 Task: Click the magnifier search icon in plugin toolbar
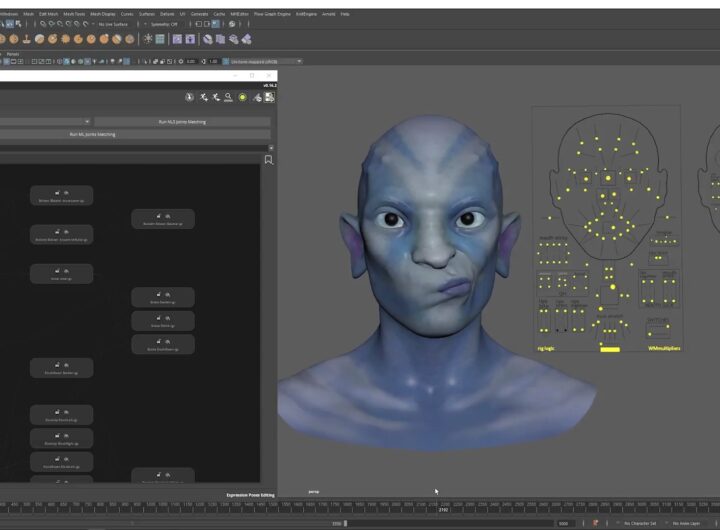229,97
